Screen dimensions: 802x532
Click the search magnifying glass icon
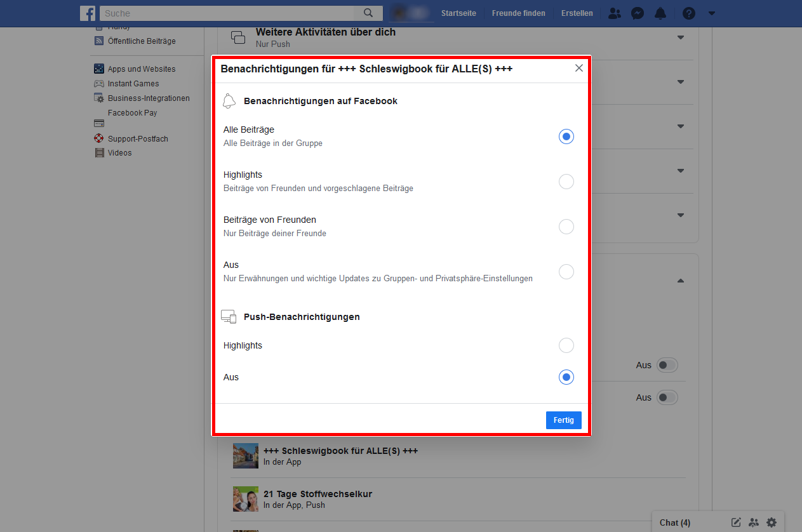point(369,13)
